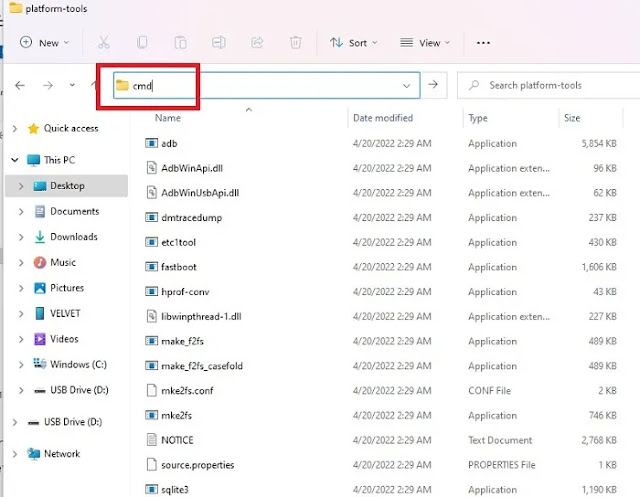Expand the Documents tree node
640x497 pixels.
coord(21,211)
